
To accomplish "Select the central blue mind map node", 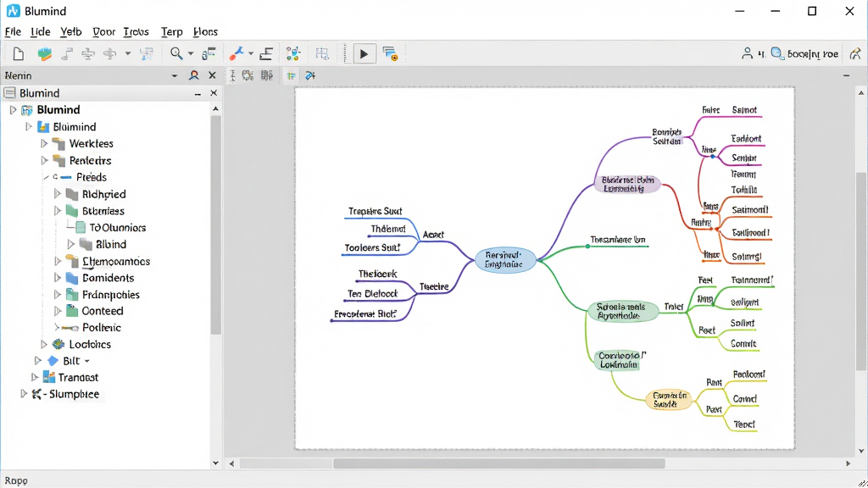I will coord(505,260).
